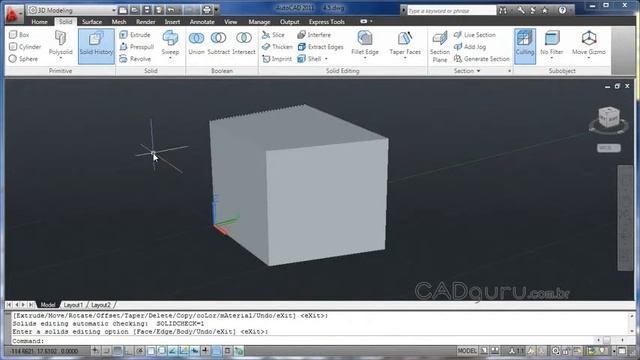Switch to the Surface ribbon tab
The width and height of the screenshot is (640, 360).
click(x=92, y=22)
